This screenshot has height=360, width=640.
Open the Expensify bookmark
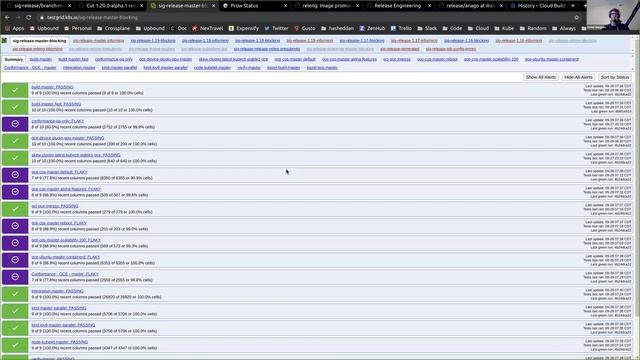tap(244, 28)
